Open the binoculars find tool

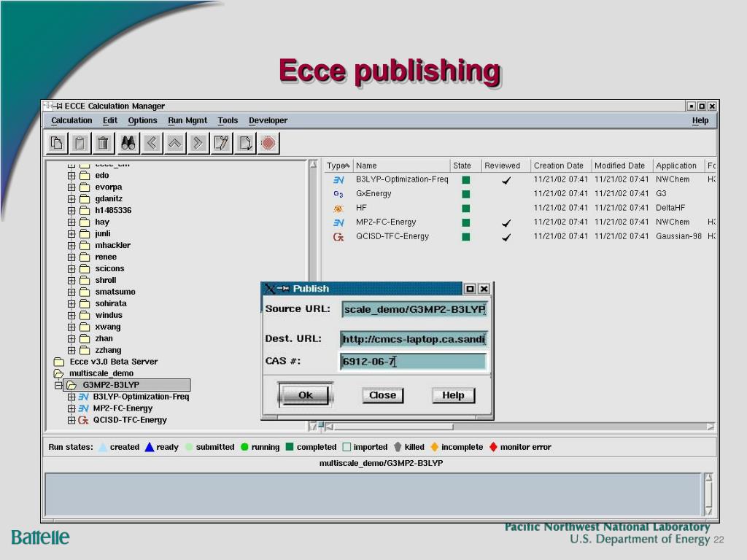tap(128, 143)
